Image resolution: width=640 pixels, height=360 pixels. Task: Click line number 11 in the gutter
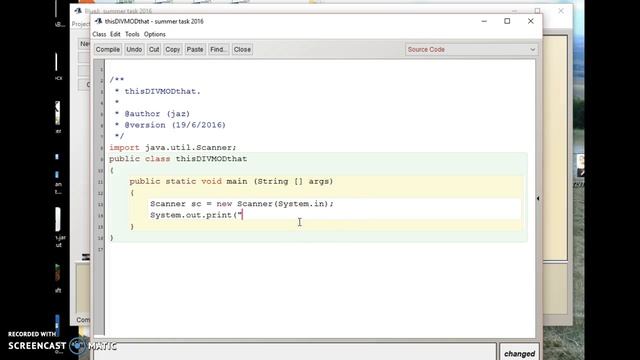pos(100,182)
